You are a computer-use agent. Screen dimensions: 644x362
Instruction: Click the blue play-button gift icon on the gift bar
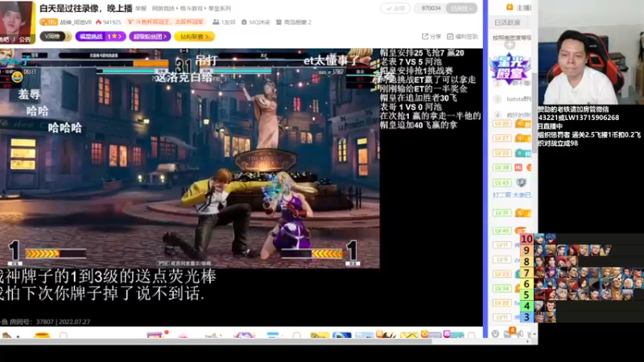[341, 335]
